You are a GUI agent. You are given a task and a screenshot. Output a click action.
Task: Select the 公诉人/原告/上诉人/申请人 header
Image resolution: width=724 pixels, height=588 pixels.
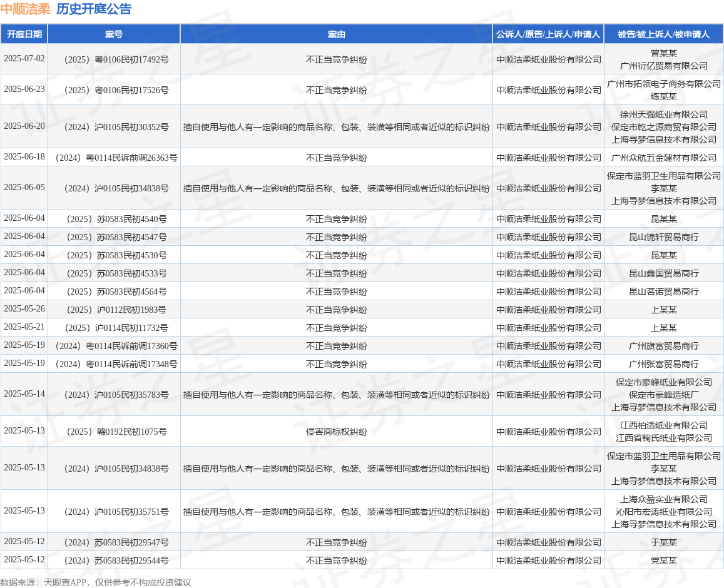pyautogui.click(x=548, y=34)
